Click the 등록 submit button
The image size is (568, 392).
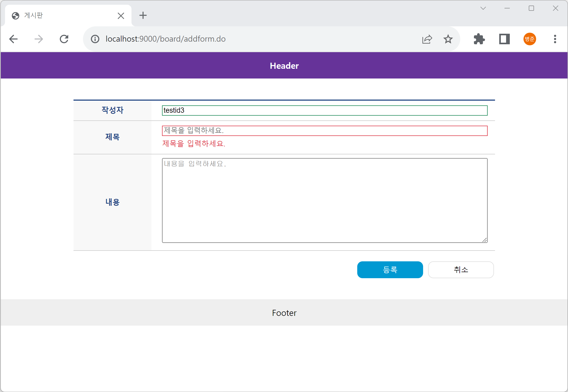click(x=390, y=269)
